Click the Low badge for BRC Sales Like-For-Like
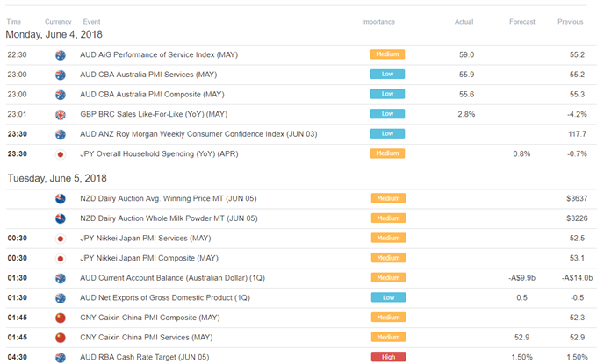This screenshot has width=597, height=364. (387, 114)
